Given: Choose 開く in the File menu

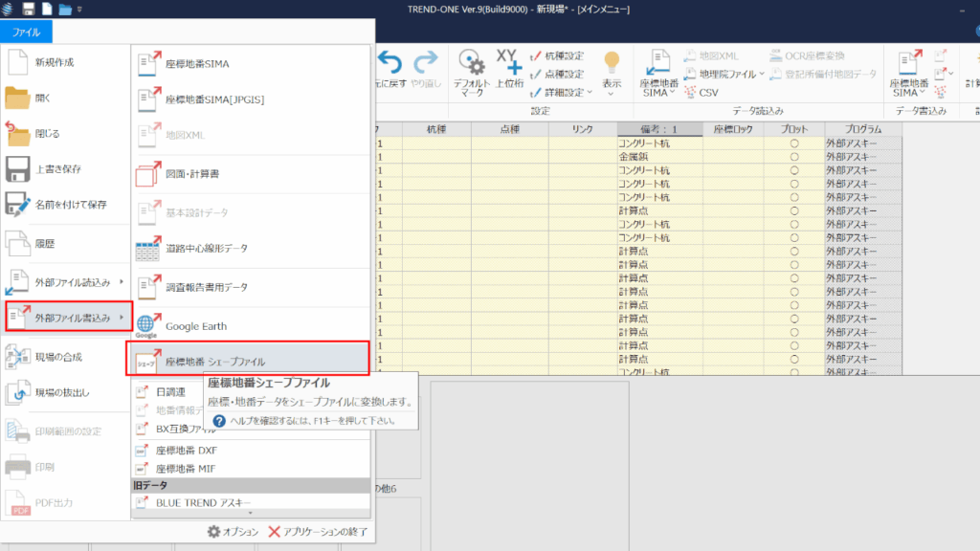Looking at the screenshot, I should [x=66, y=99].
